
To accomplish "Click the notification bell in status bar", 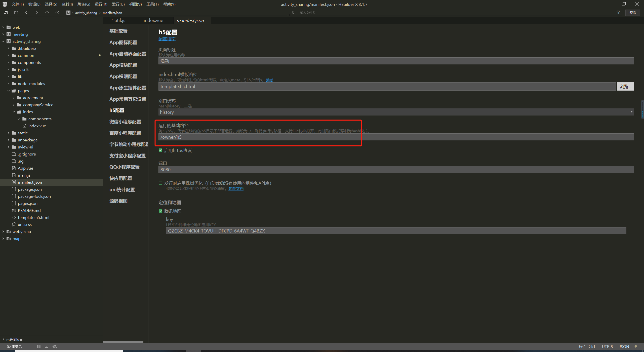I will (636, 346).
